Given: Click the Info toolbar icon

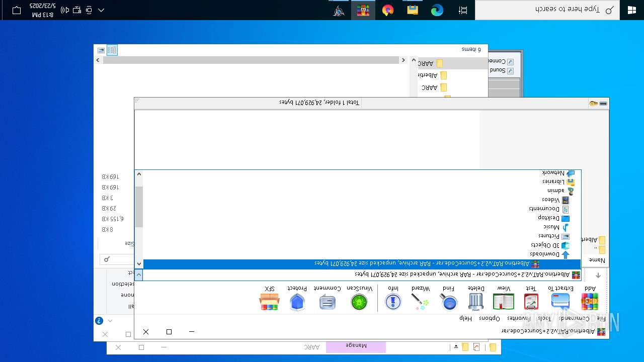Looking at the screenshot, I should point(393,301).
